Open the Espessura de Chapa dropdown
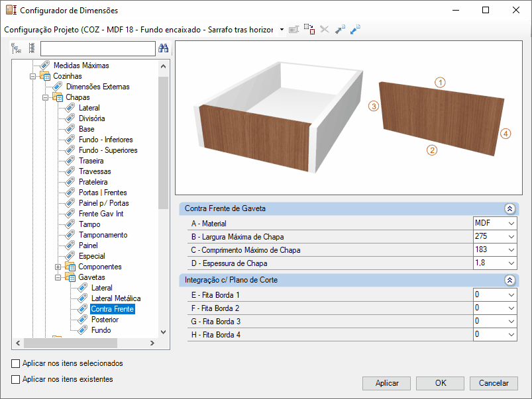Screen dimensions: 532x399 pos(511,263)
